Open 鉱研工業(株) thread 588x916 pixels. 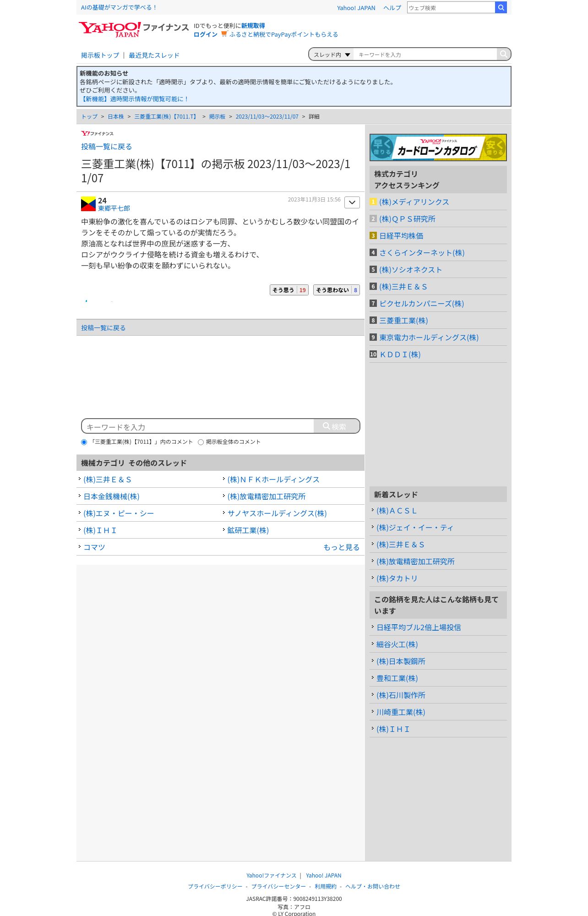point(248,530)
